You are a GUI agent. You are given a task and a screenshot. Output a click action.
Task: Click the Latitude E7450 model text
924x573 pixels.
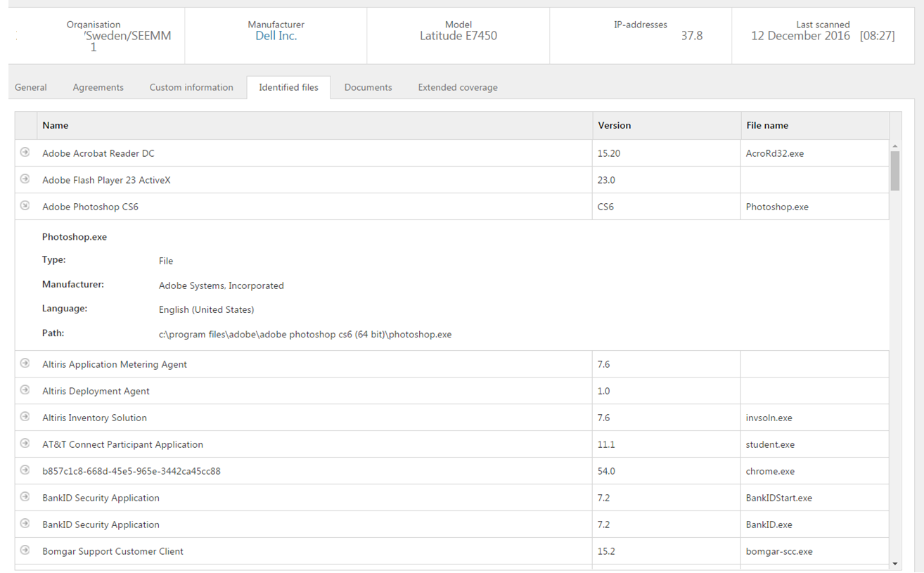click(x=458, y=36)
